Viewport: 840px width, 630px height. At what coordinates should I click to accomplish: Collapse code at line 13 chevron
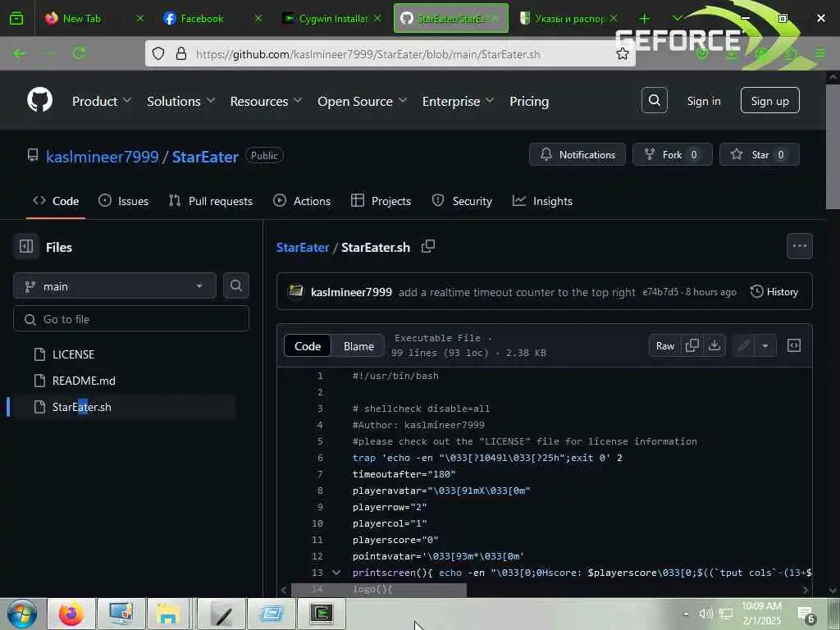[x=336, y=572]
